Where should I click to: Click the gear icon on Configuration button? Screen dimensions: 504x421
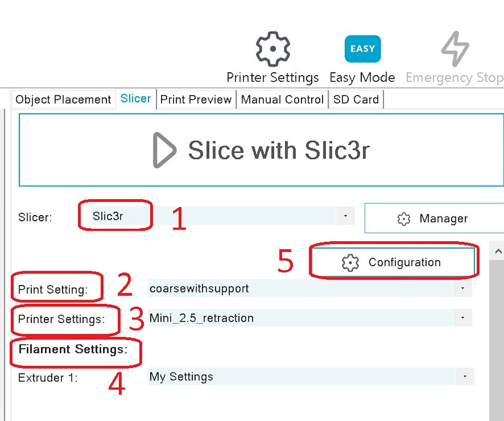point(350,263)
